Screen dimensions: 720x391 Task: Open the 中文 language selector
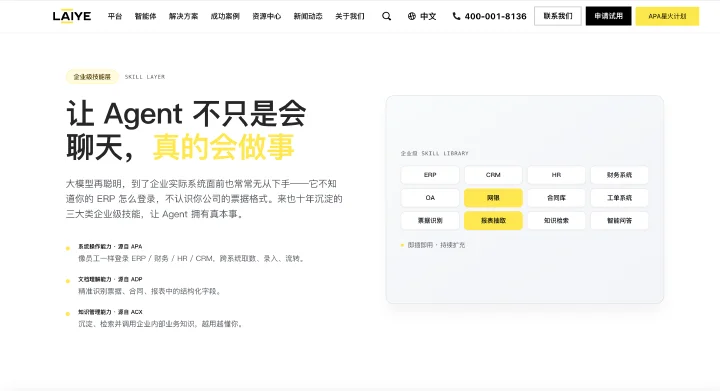coord(428,16)
